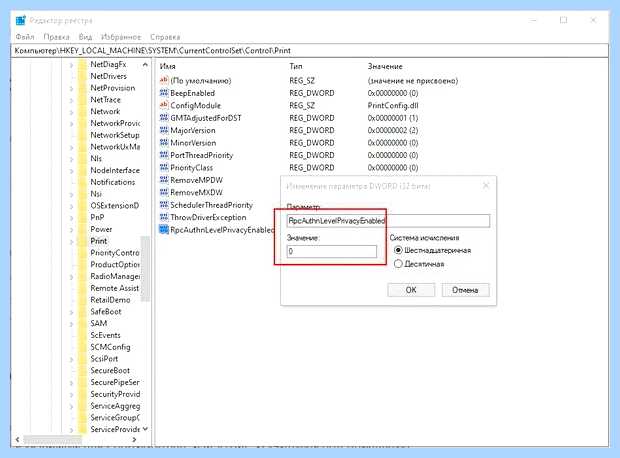This screenshot has height=458, width=620.
Task: Click the NetDiagFx folder icon
Action: coord(82,64)
